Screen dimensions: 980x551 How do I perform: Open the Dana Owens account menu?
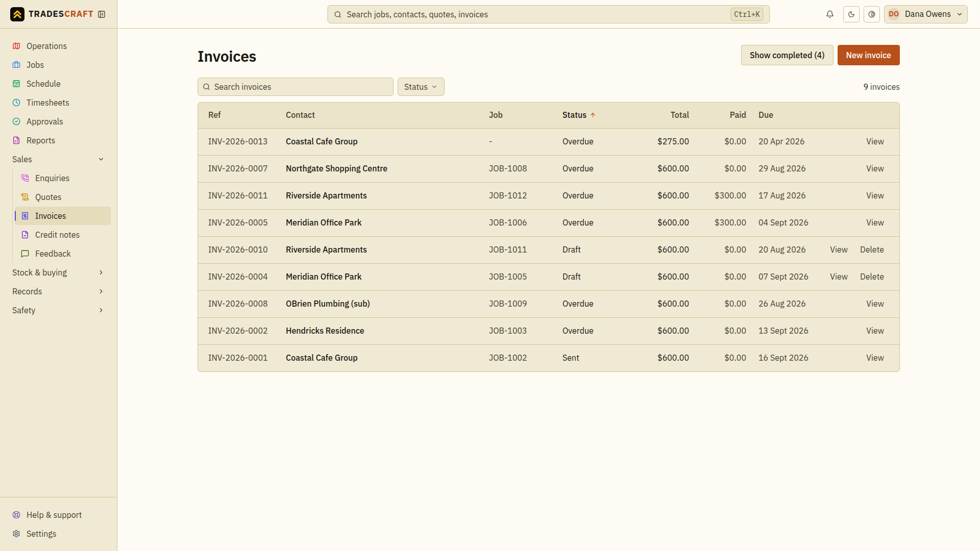(926, 14)
